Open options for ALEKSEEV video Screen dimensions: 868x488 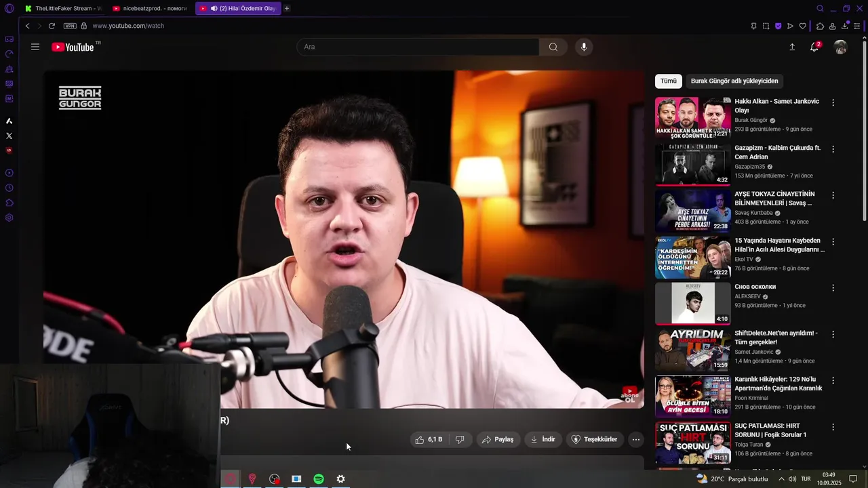[x=833, y=288]
